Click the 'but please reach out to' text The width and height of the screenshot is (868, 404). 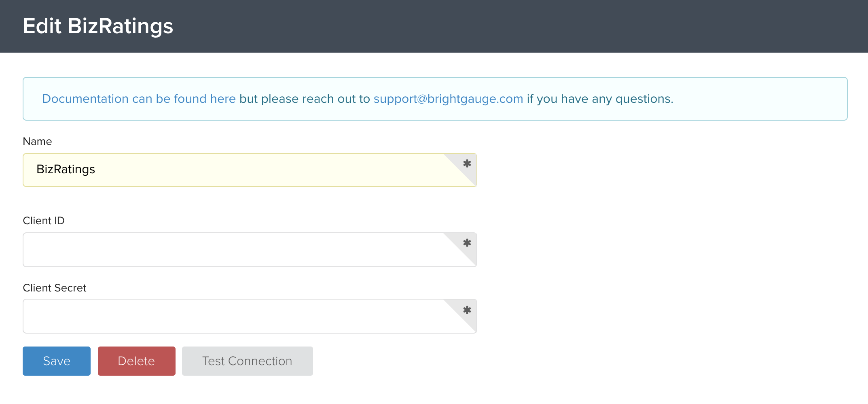click(305, 99)
